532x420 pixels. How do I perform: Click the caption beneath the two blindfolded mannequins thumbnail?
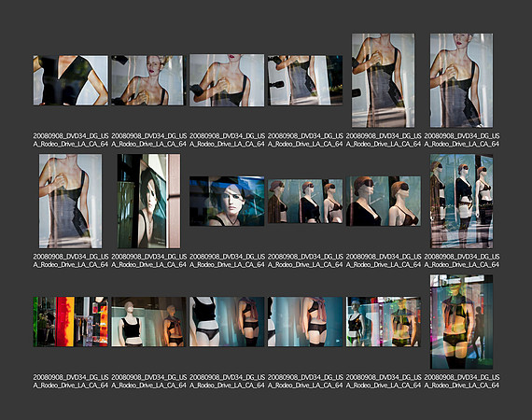tap(384, 260)
